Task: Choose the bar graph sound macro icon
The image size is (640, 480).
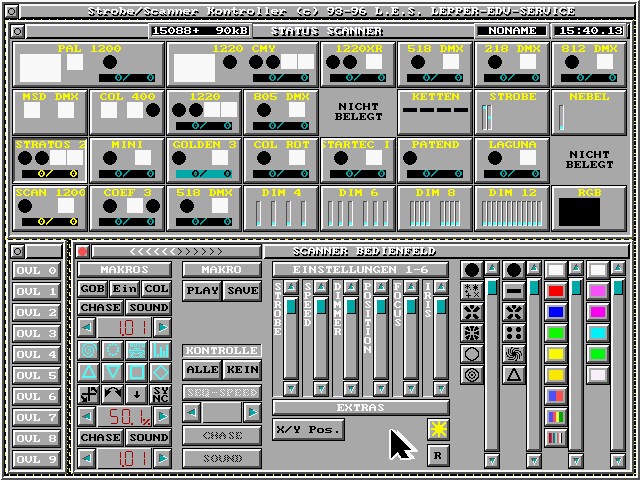Action: click(160, 351)
